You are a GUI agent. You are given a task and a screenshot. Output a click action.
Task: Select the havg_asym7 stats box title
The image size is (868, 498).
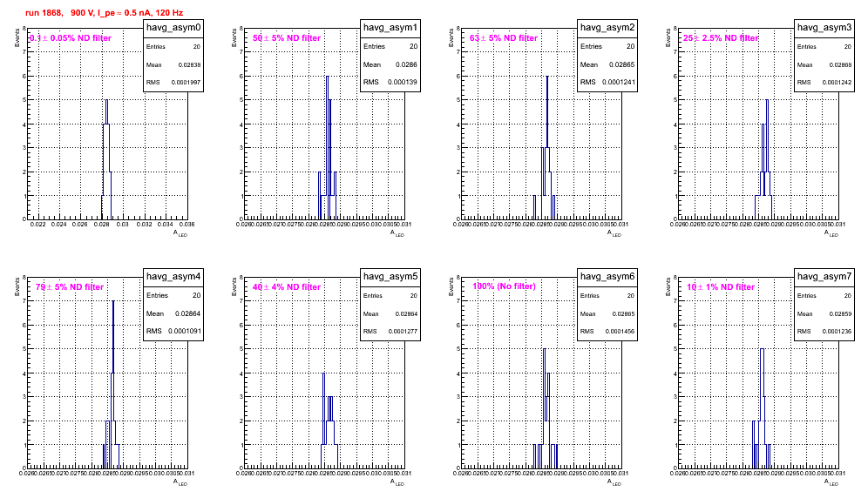coord(824,277)
